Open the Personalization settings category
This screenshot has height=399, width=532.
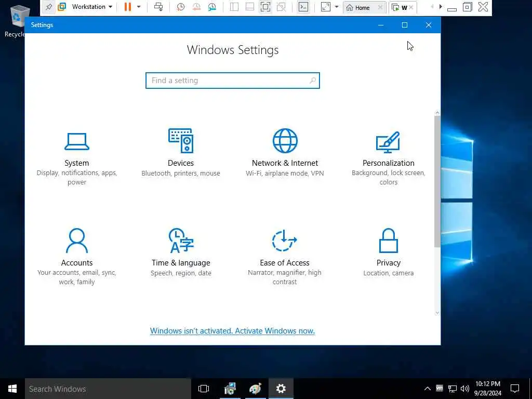(388, 158)
